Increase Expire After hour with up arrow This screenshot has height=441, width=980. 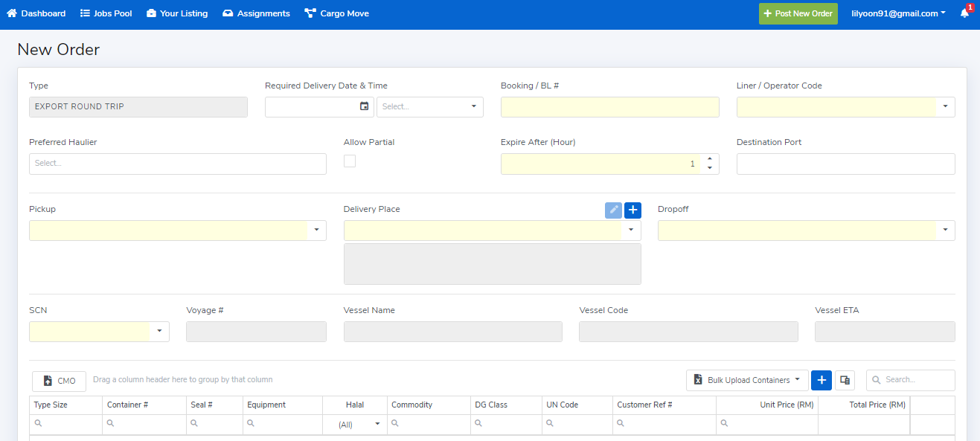pos(709,159)
